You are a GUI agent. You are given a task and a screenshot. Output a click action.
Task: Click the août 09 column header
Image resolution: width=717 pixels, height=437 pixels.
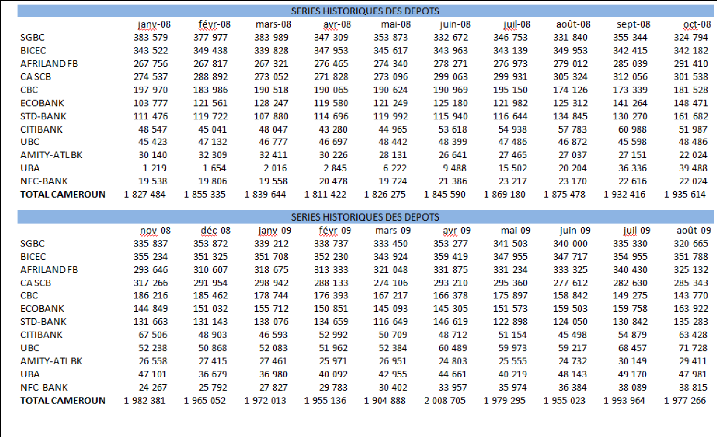pyautogui.click(x=694, y=231)
